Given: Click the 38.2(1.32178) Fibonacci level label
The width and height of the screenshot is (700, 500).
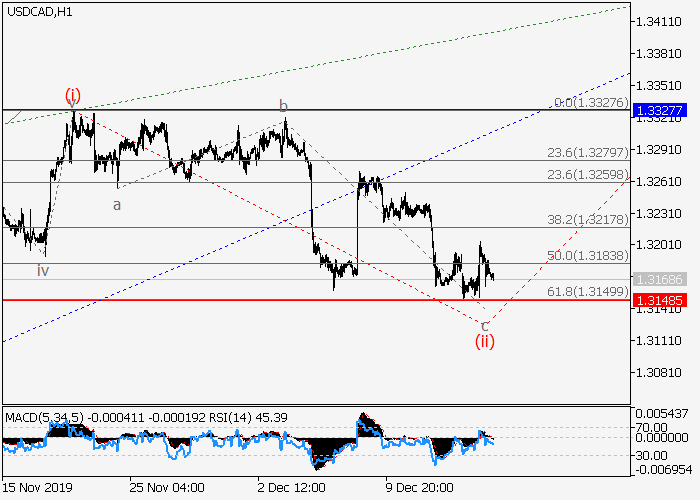Looking at the screenshot, I should [587, 221].
